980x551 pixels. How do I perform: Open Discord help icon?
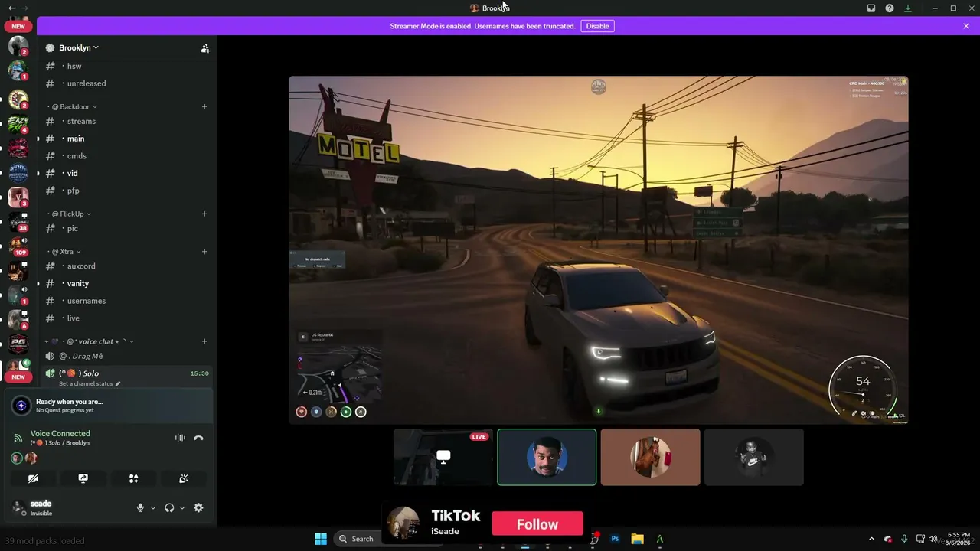pos(890,8)
